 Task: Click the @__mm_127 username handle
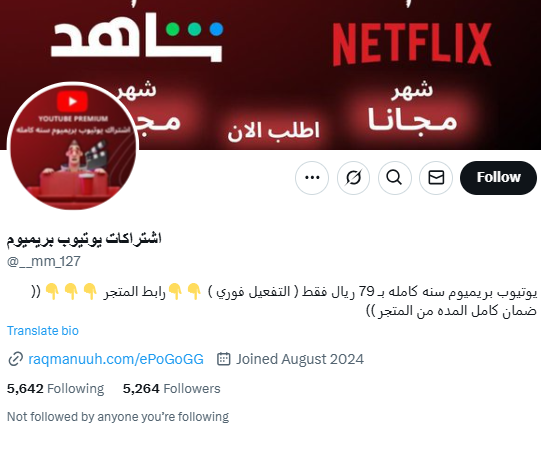[x=44, y=261]
